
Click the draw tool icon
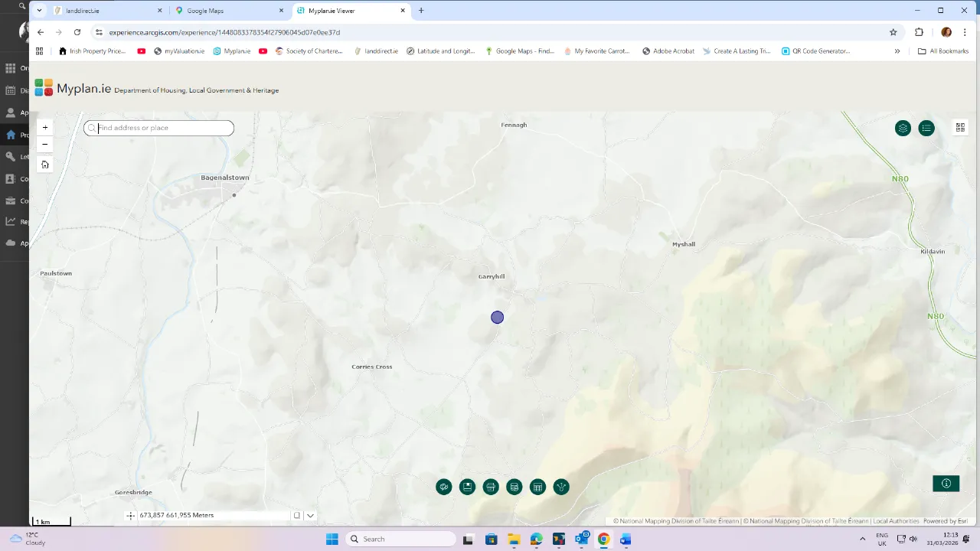444,487
